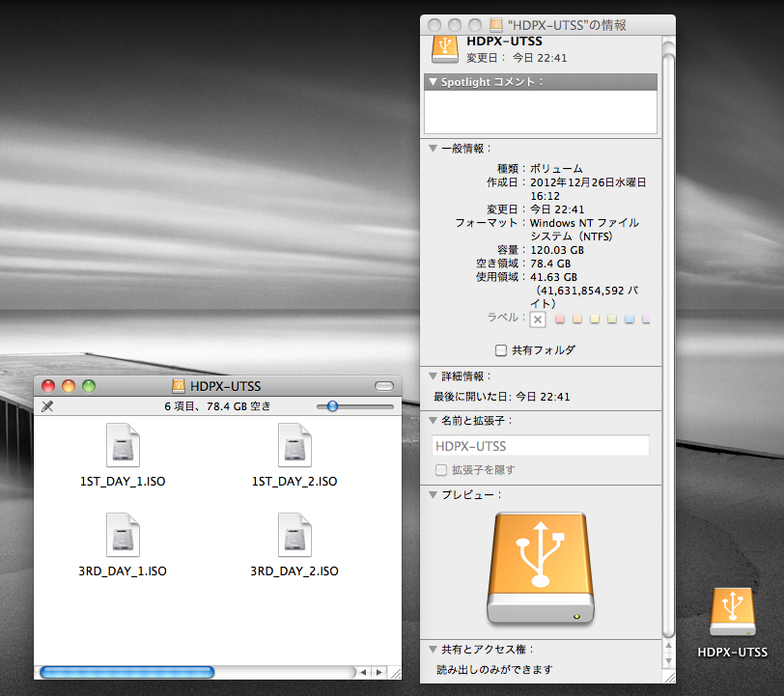Viewport: 784px width, 696px height.
Task: Select the no-label X swatch
Action: click(538, 320)
